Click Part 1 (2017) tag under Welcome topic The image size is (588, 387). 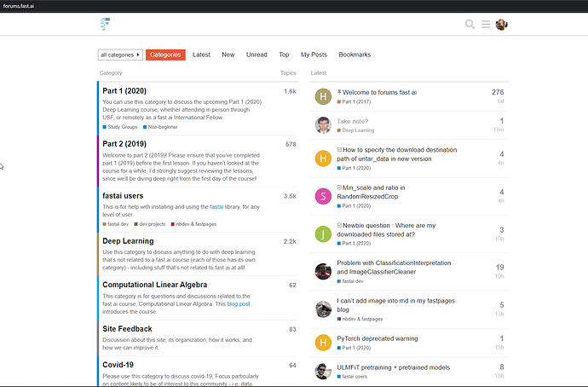(x=354, y=101)
